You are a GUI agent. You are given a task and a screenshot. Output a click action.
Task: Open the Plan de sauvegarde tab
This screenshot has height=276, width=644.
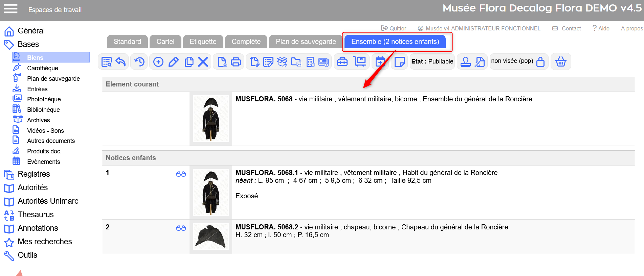pos(306,42)
